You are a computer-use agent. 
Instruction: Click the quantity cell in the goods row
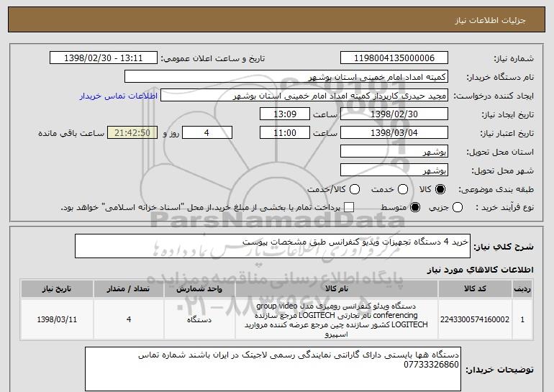129,319
